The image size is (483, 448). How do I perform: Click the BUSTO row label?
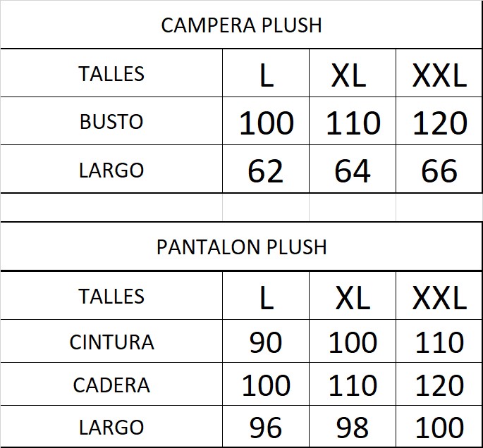point(111,122)
